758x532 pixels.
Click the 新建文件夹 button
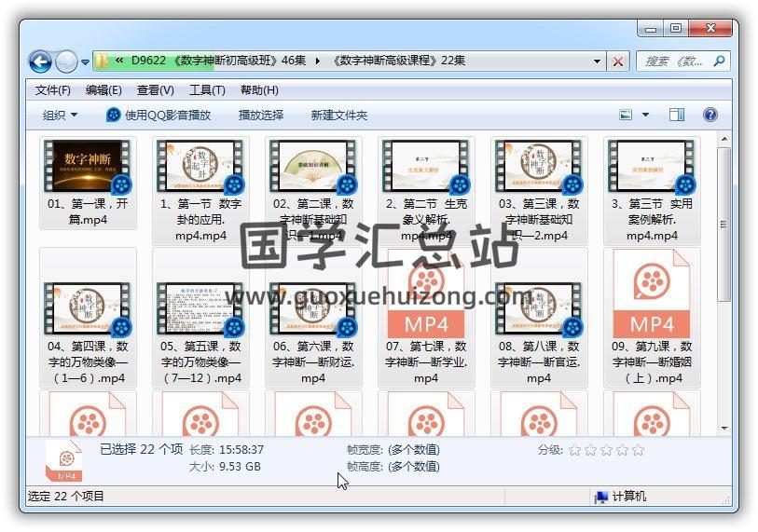339,115
